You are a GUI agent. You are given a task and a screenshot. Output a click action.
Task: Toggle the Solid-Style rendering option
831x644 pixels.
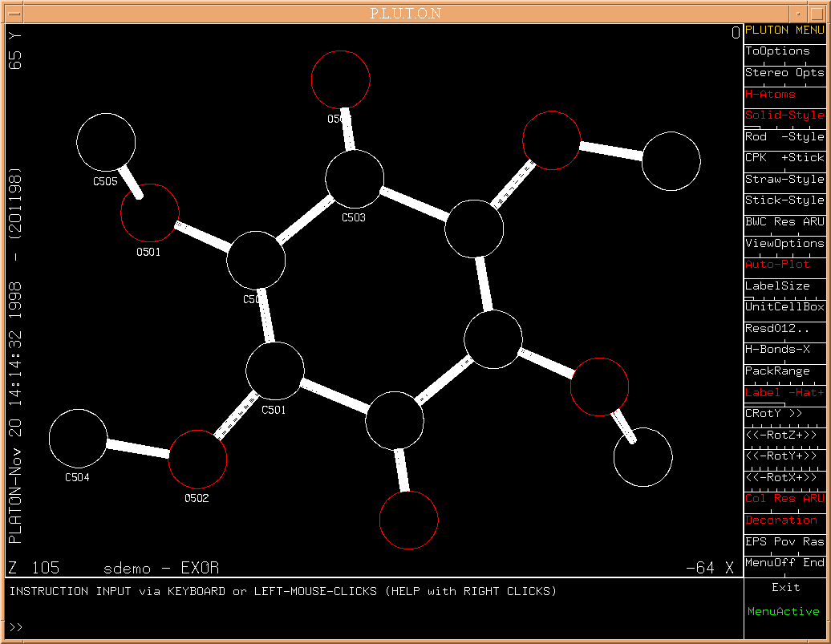tap(784, 115)
